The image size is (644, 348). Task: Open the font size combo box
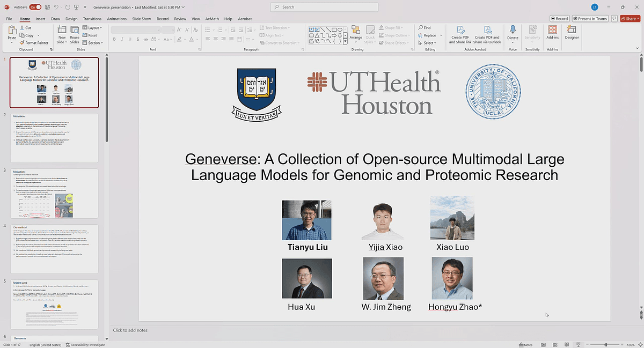tap(168, 30)
